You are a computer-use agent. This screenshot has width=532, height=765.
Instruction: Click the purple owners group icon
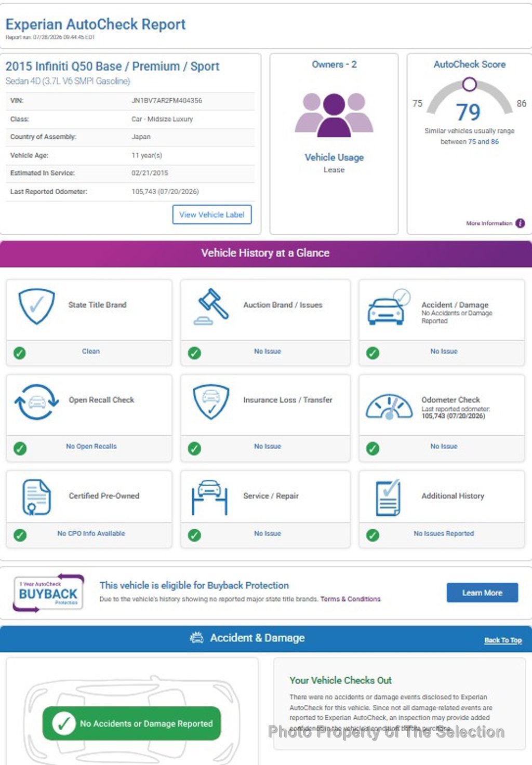point(334,115)
